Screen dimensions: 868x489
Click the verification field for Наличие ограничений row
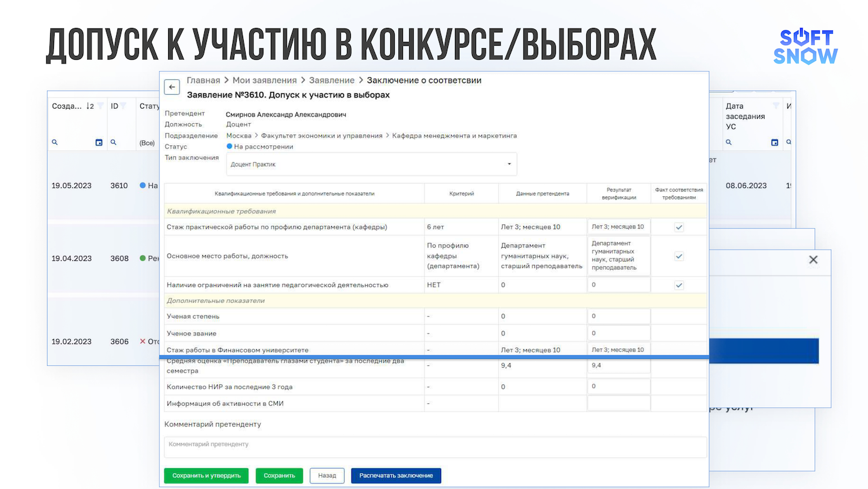619,285
